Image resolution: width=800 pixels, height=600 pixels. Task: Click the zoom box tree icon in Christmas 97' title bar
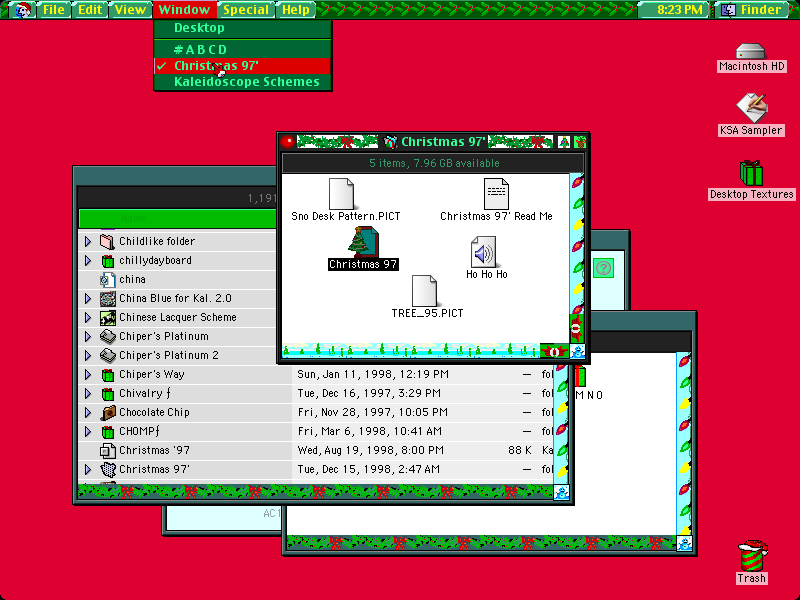564,142
